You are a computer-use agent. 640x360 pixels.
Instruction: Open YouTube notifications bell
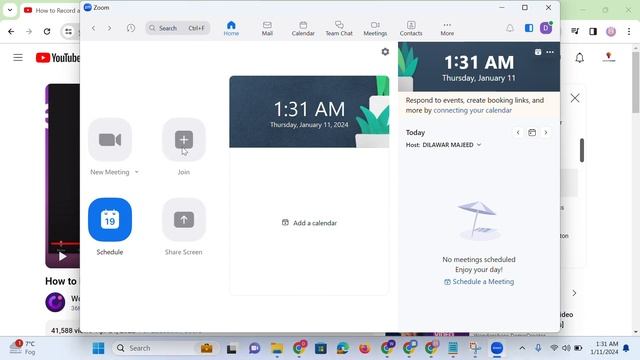(x=580, y=58)
